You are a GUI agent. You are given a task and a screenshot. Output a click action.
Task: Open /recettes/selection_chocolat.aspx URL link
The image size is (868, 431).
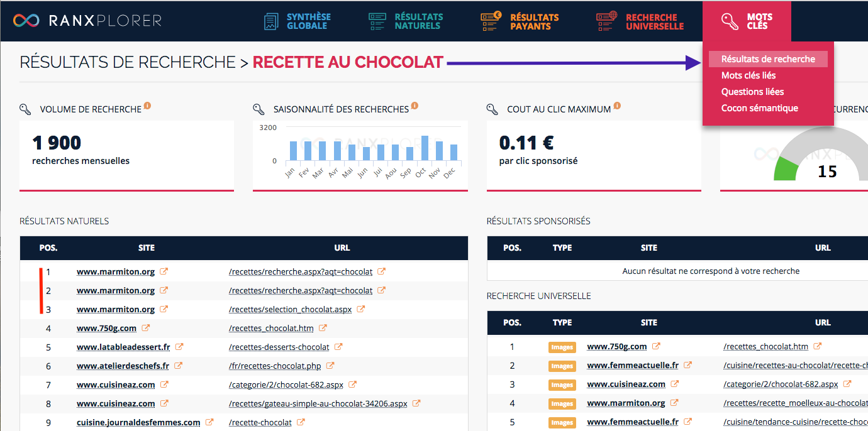point(291,310)
